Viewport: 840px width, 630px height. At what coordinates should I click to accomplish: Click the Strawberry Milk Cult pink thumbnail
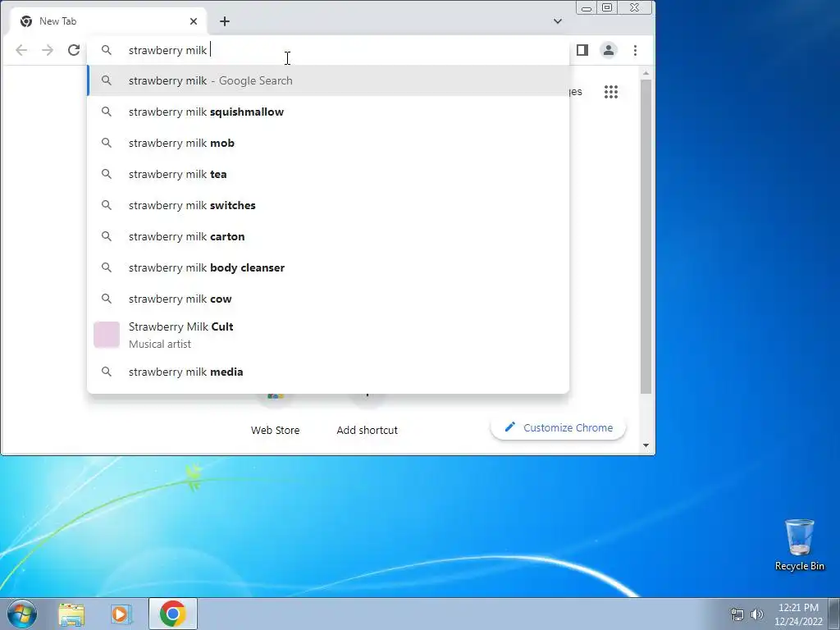107,335
